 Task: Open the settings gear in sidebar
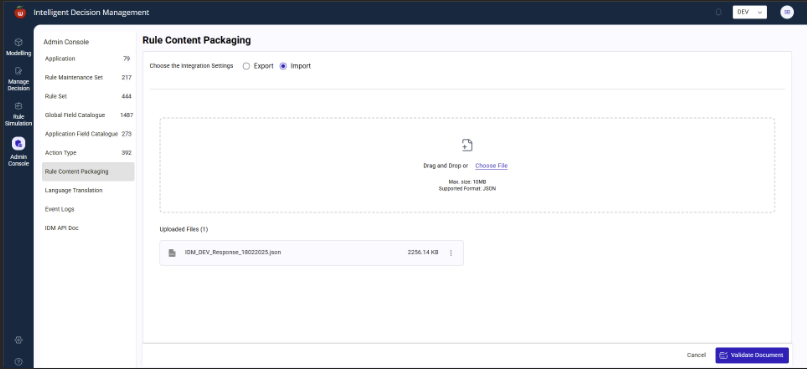click(x=19, y=340)
